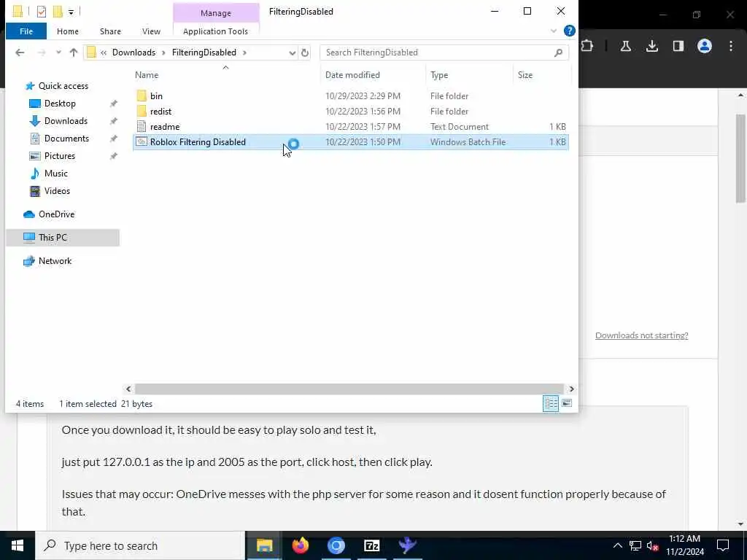This screenshot has height=560, width=747.
Task: Select the redist folder icon
Action: click(142, 111)
